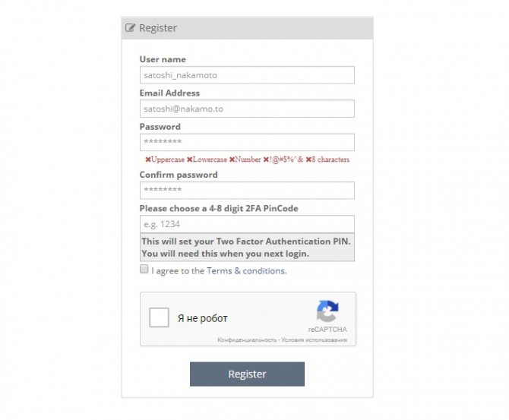Click the red X before special characters
Image resolution: width=509 pixels, height=420 pixels.
[x=266, y=159]
